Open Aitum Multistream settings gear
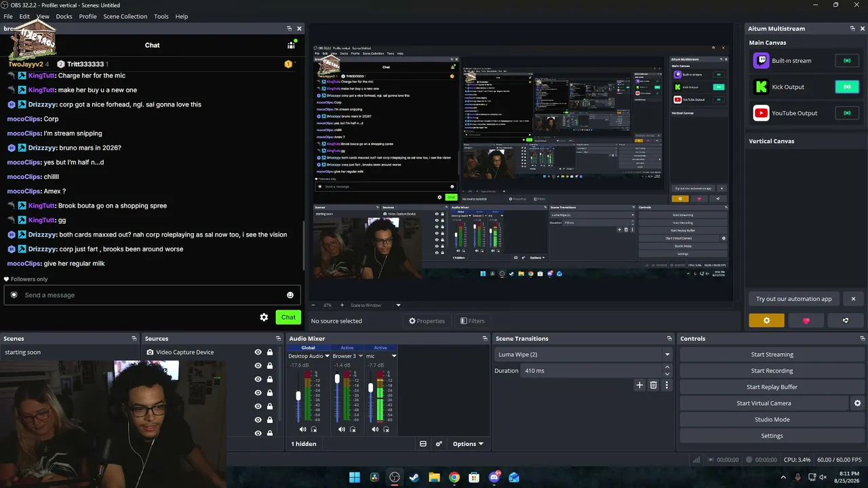868x488 pixels. click(766, 321)
